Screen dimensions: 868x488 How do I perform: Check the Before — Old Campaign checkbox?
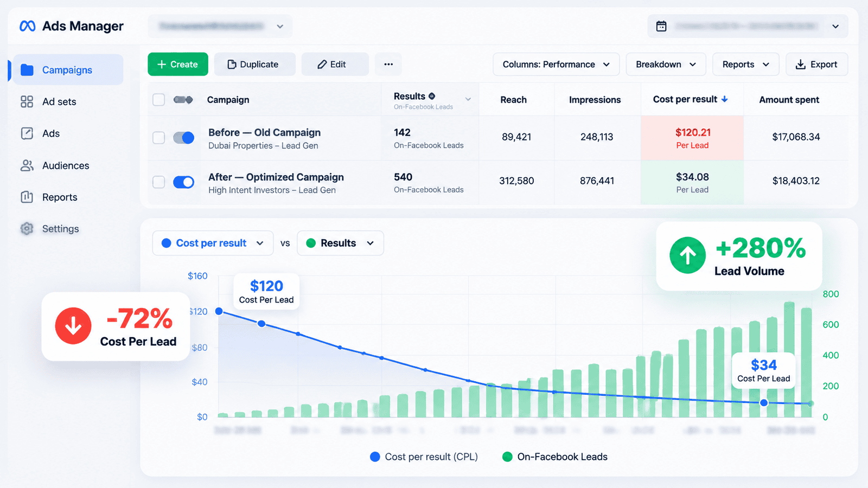click(x=158, y=138)
